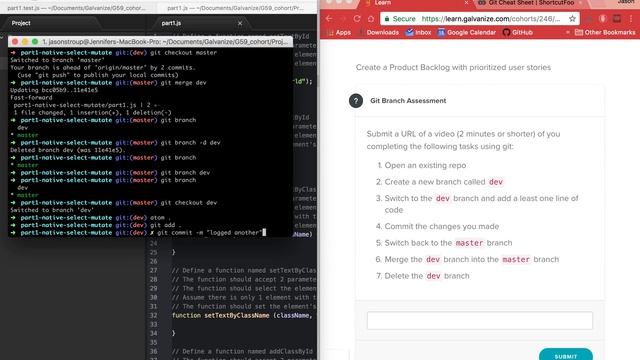The width and height of the screenshot is (640, 360).
Task: Switch to the Git Cheat Sheet browser tab
Action: pyautogui.click(x=531, y=3)
